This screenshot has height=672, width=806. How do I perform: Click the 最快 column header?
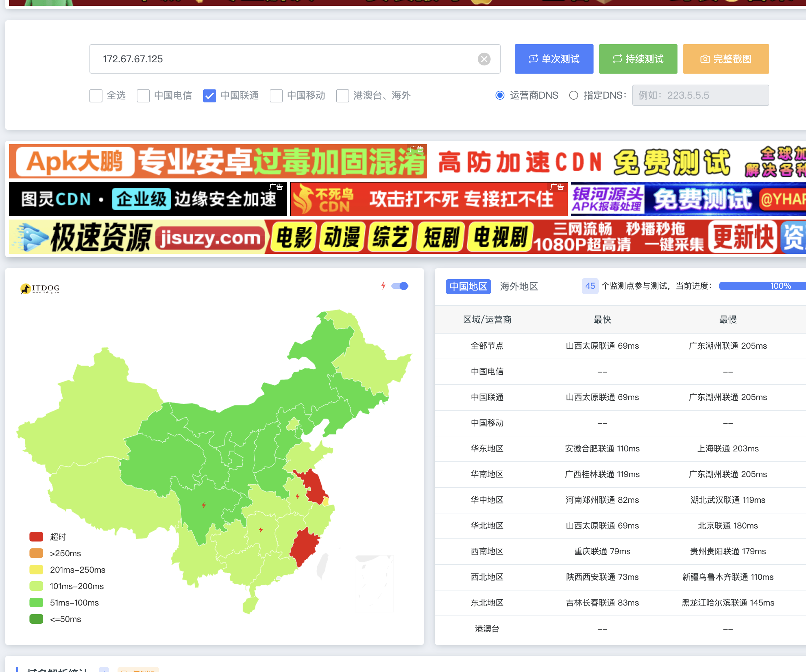[x=602, y=320]
